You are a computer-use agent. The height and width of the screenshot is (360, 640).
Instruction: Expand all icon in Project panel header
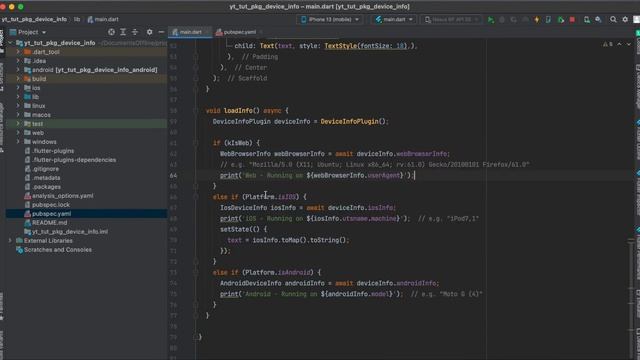click(x=123, y=32)
